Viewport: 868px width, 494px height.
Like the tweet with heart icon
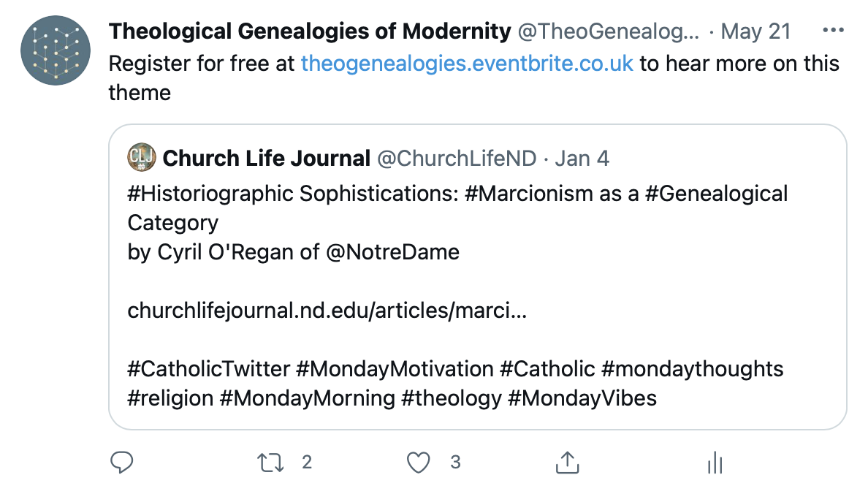click(418, 462)
